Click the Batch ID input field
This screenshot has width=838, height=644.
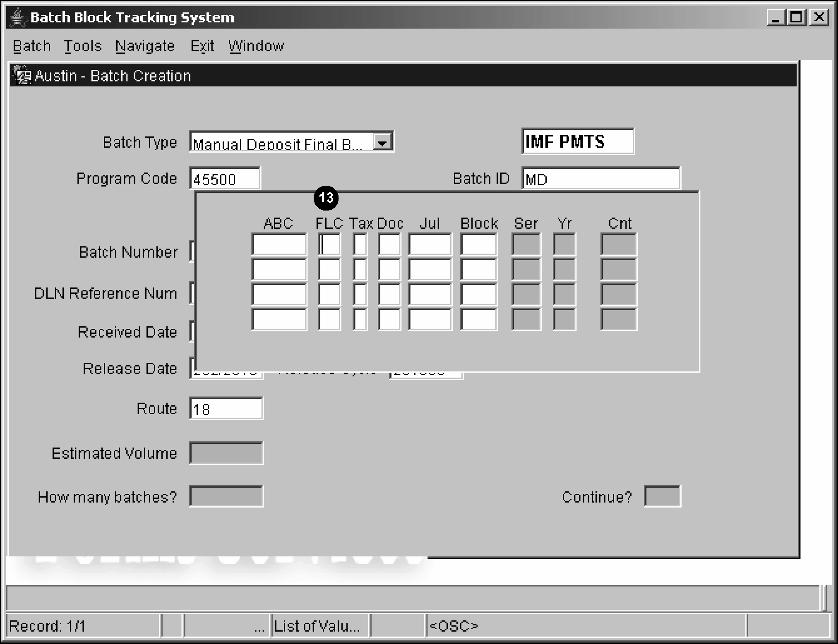coord(600,179)
